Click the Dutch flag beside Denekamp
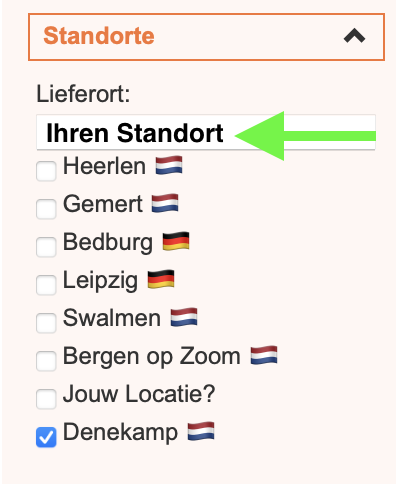396x484 pixels. coord(201,431)
